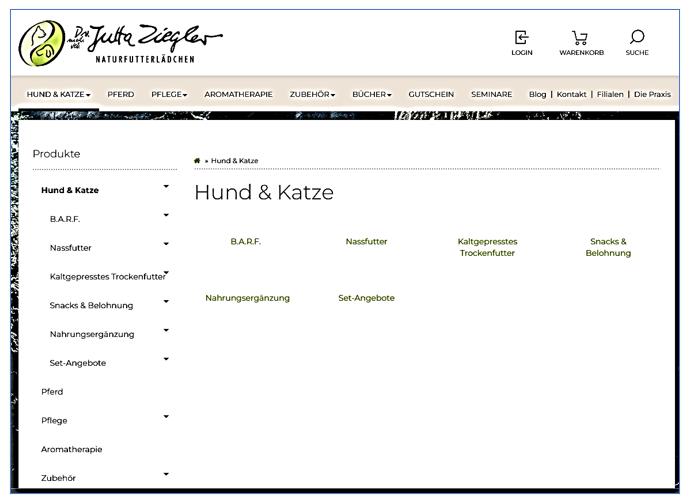Open the Gutschein menu item
Viewport: 690px width, 501px height.
[430, 94]
